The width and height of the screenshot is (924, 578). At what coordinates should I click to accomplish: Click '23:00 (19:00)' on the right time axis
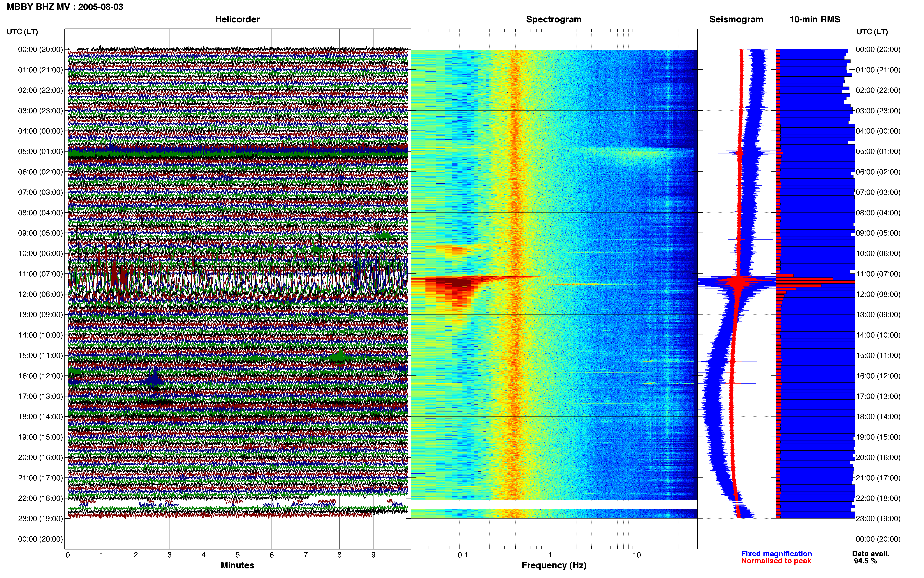point(878,519)
